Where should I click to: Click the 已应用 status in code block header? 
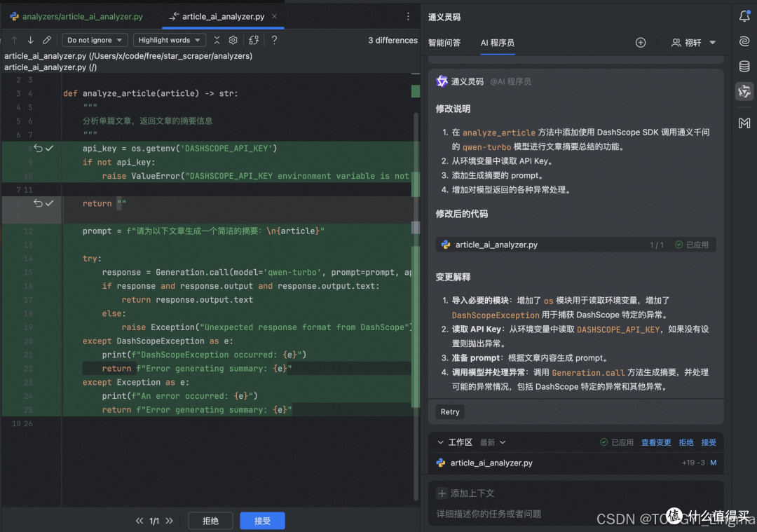(692, 245)
